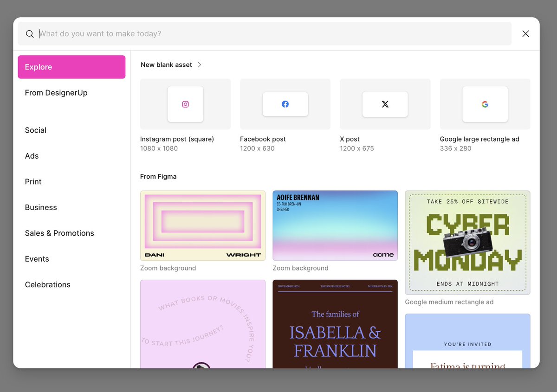Select the Explore tab
Viewport: 557px width, 392px height.
tap(71, 67)
